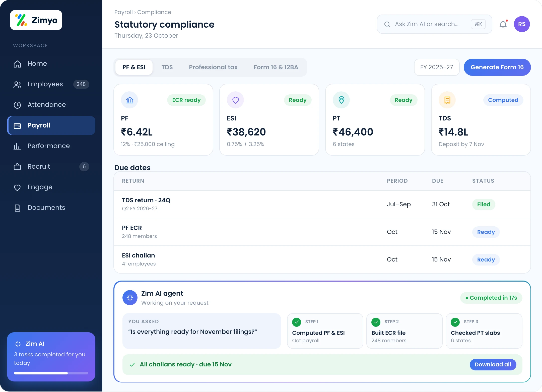
Task: Click the Ask Zim AI search field
Action: click(x=434, y=24)
